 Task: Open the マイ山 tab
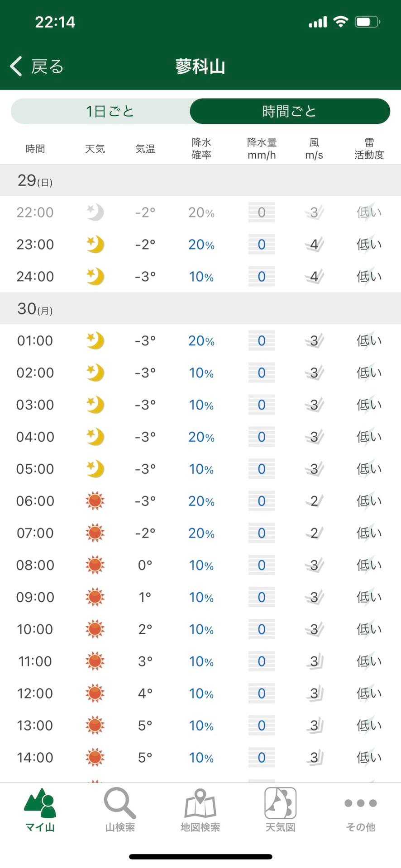(40, 809)
